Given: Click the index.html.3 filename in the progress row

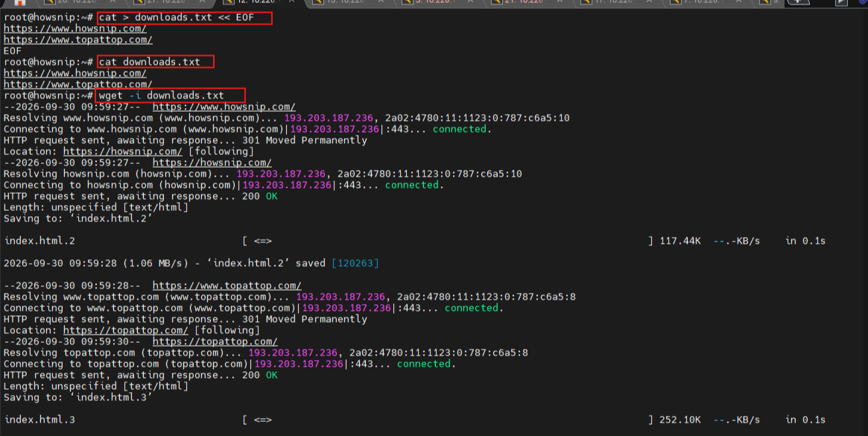Looking at the screenshot, I should pyautogui.click(x=39, y=420).
